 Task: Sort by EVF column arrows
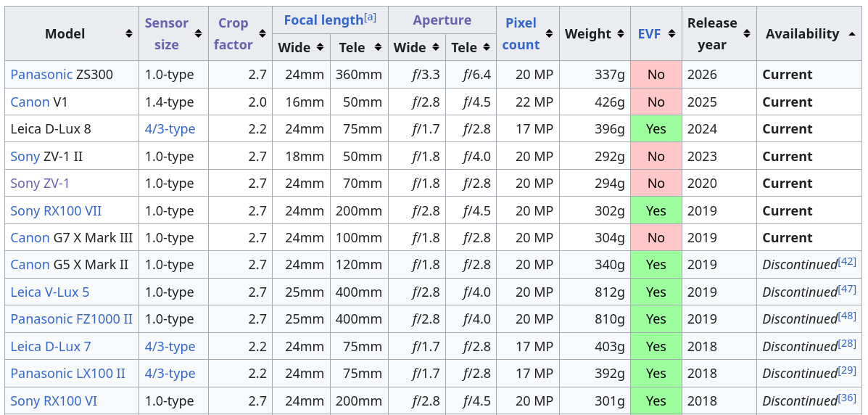671,34
